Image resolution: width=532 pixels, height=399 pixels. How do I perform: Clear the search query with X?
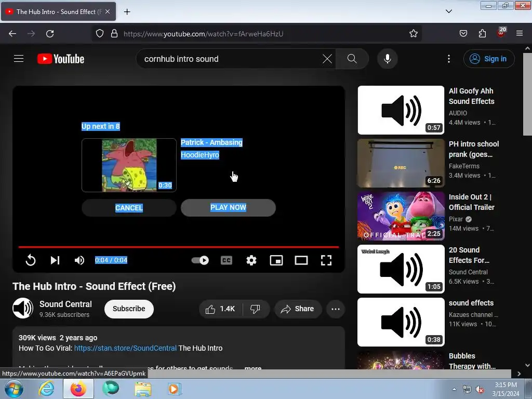(x=327, y=59)
